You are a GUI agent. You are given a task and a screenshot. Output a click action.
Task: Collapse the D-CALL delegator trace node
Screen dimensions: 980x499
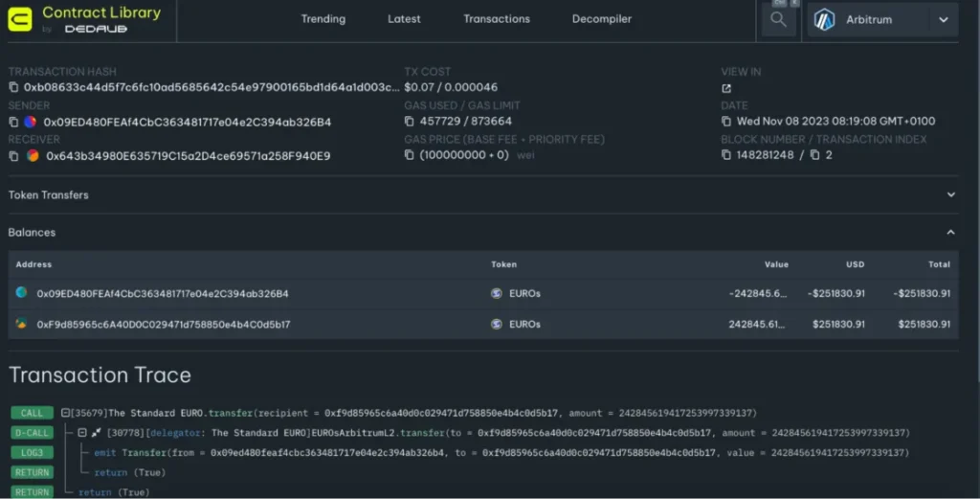82,433
